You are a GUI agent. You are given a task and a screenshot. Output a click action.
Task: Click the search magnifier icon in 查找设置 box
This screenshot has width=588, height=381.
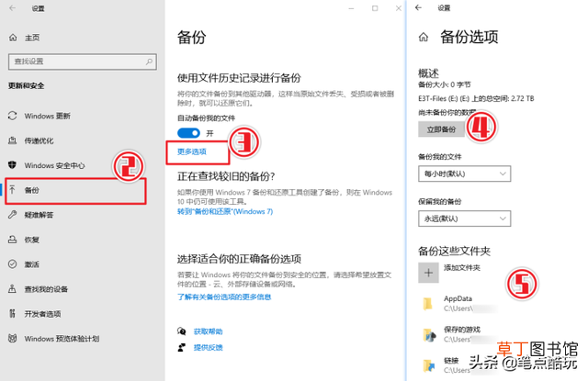149,62
